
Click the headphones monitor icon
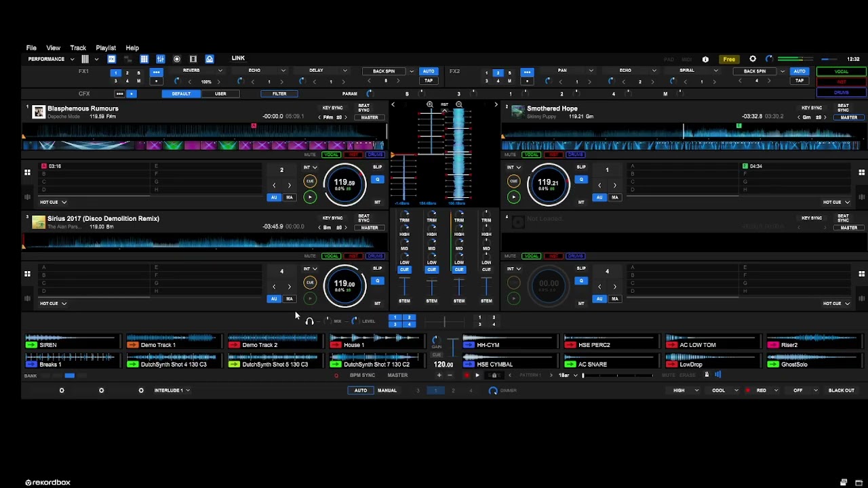pos(309,321)
